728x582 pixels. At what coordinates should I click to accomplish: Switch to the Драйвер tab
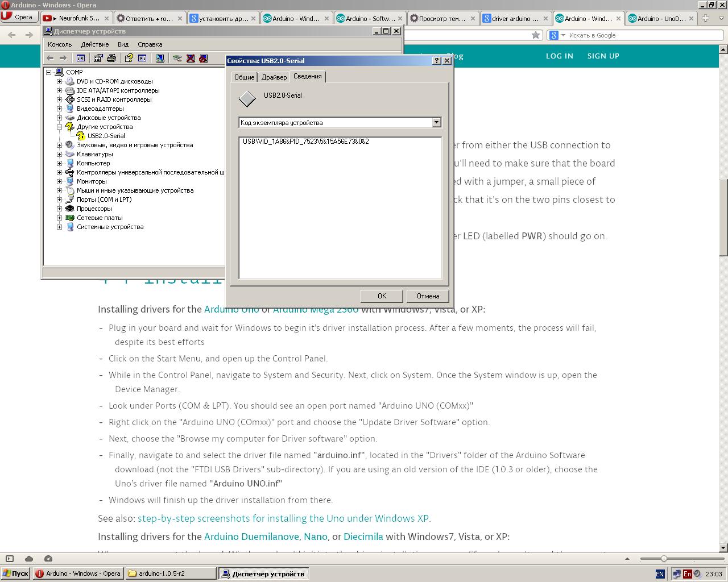274,77
